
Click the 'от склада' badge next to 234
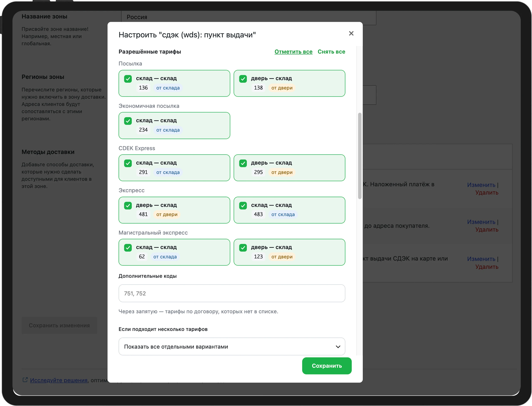point(168,130)
